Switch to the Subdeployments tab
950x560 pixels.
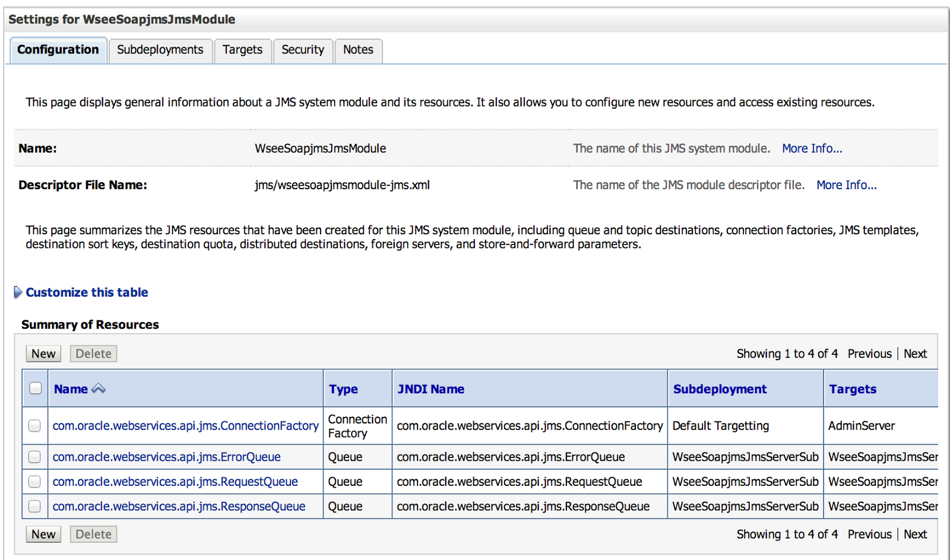point(160,50)
